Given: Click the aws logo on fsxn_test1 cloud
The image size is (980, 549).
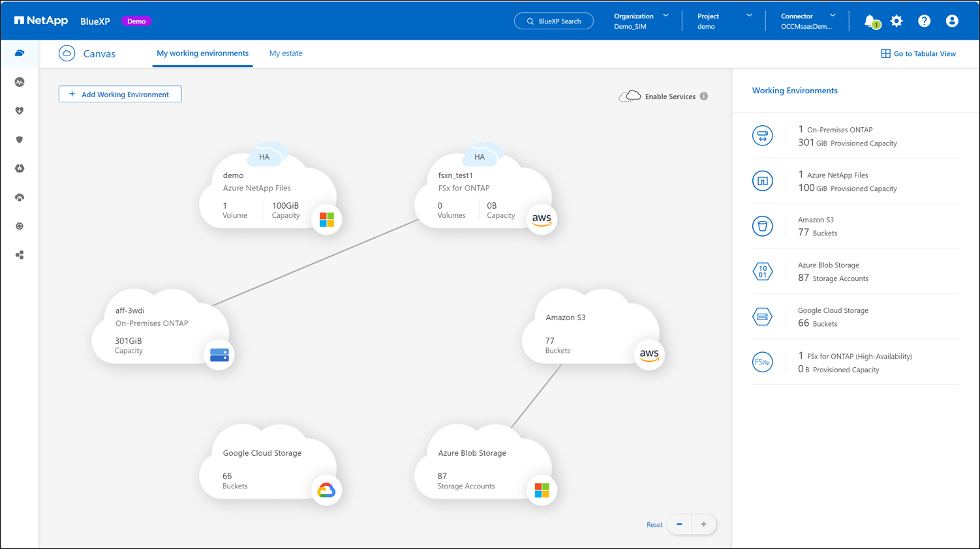Looking at the screenshot, I should [x=542, y=219].
